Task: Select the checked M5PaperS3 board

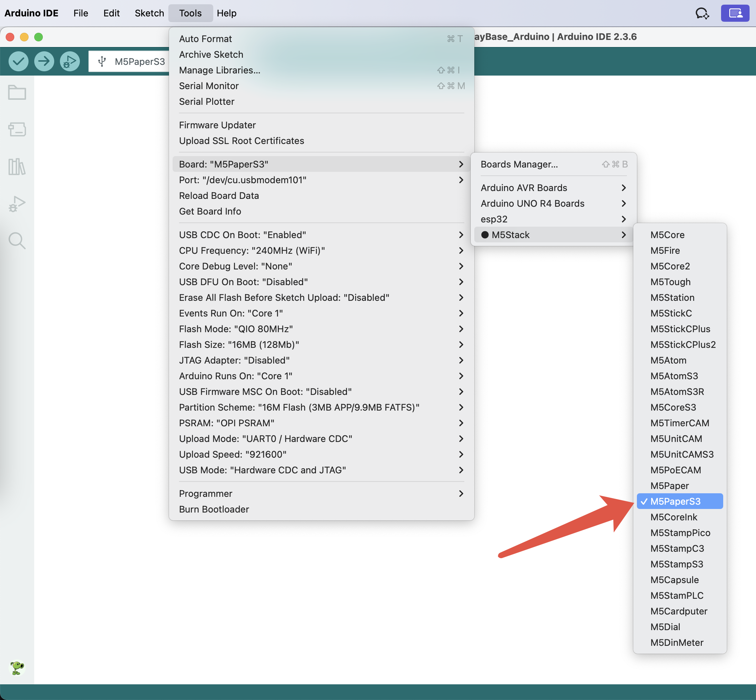Action: tap(680, 501)
